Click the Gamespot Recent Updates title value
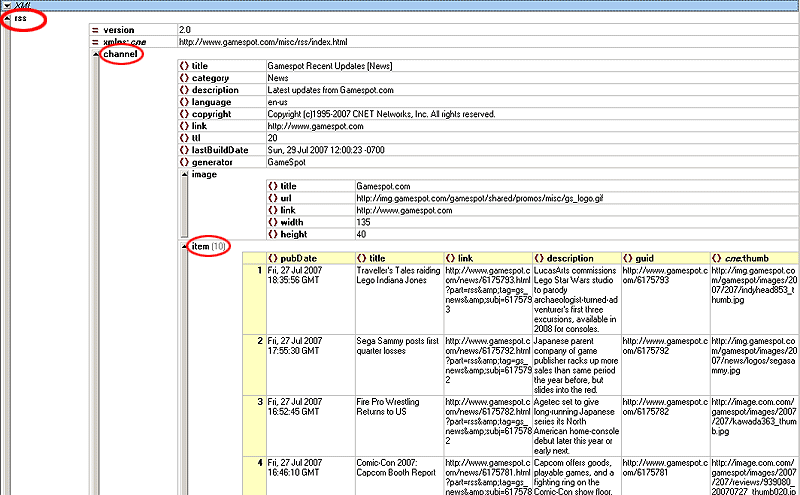Viewport: 800px width, 495px height. click(x=330, y=66)
